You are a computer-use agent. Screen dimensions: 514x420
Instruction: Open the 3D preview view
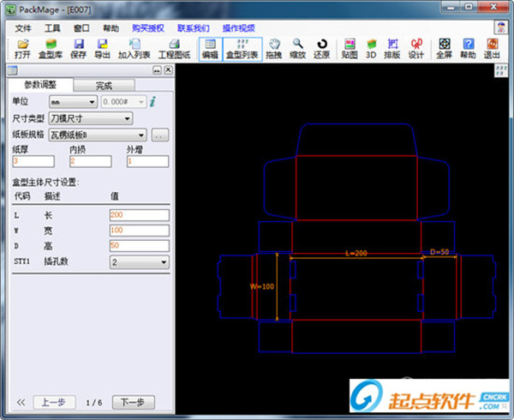point(371,48)
